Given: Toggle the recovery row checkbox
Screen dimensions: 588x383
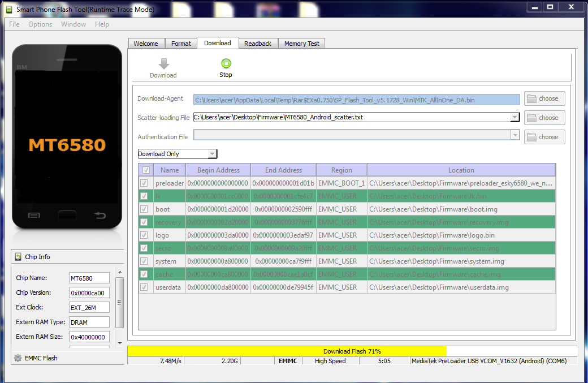Looking at the screenshot, I should [x=144, y=222].
